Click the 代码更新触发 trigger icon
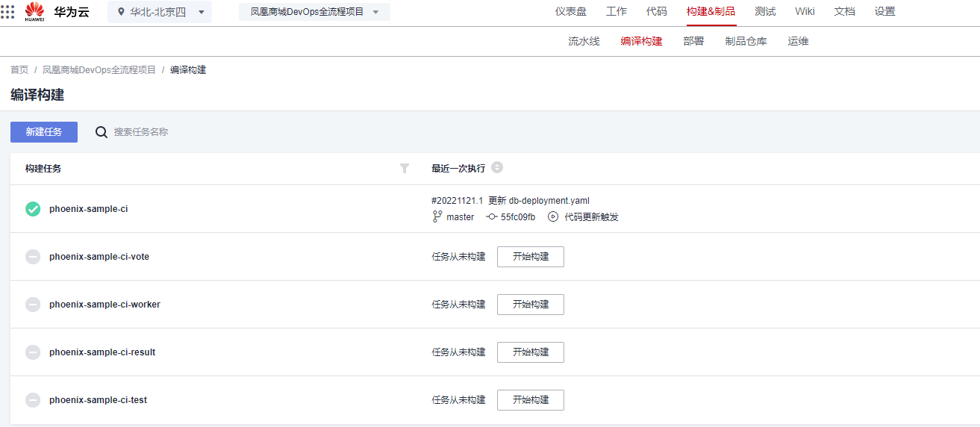 [553, 217]
